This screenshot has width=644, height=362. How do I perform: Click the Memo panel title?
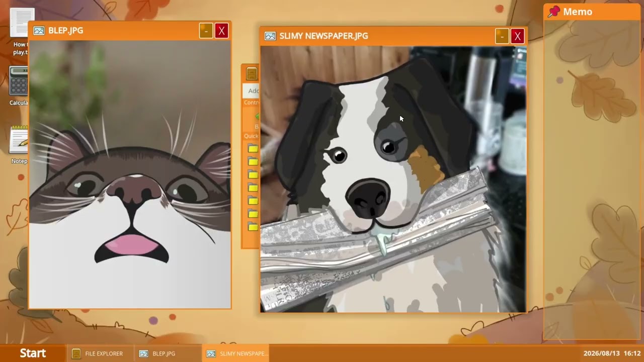578,12
